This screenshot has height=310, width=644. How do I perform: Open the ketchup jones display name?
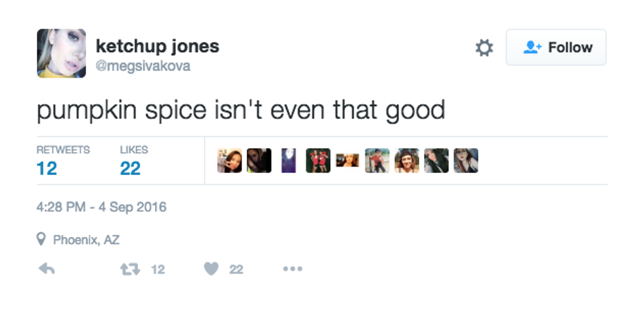tap(158, 46)
